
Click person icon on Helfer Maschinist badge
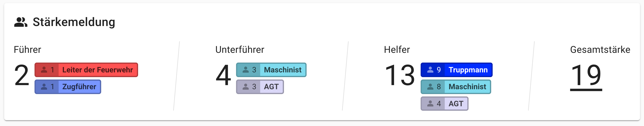click(430, 87)
